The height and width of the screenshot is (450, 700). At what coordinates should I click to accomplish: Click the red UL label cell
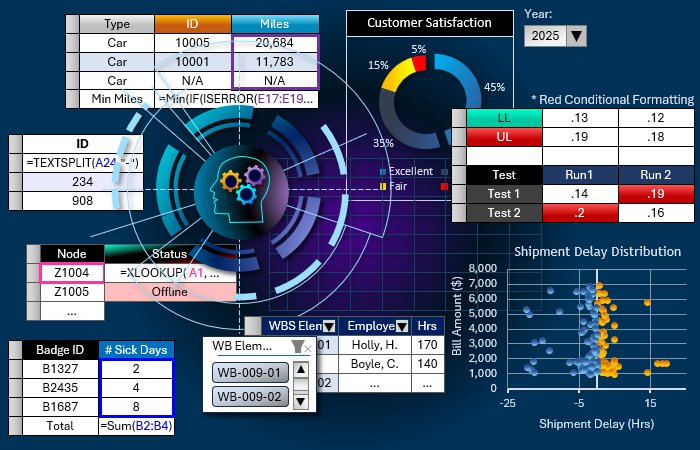[504, 137]
